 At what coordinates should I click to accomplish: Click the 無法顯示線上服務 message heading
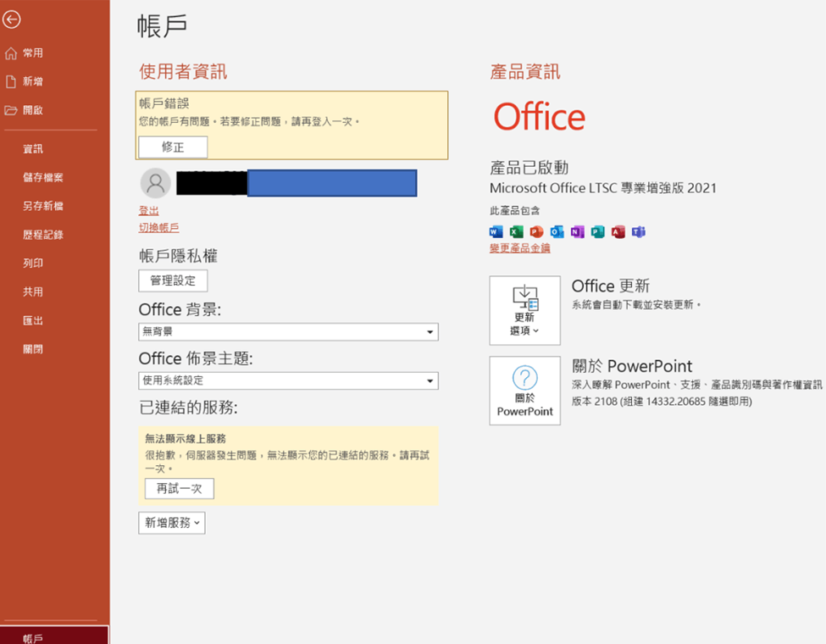186,438
